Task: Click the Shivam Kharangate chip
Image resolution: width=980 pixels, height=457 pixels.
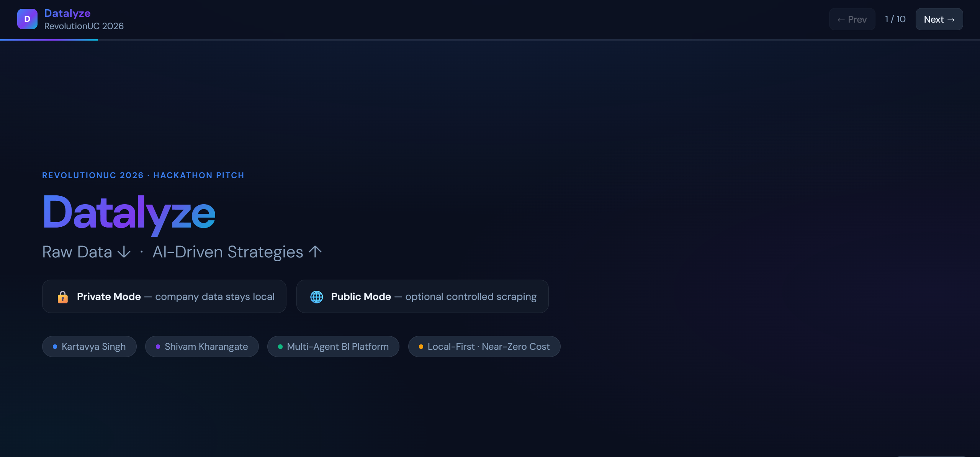Action: [x=202, y=347]
